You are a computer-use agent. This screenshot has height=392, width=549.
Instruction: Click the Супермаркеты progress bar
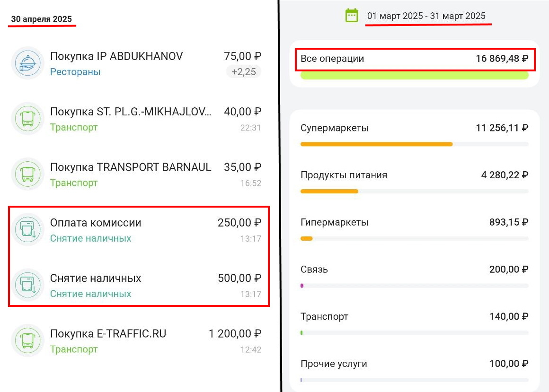pyautogui.click(x=415, y=144)
